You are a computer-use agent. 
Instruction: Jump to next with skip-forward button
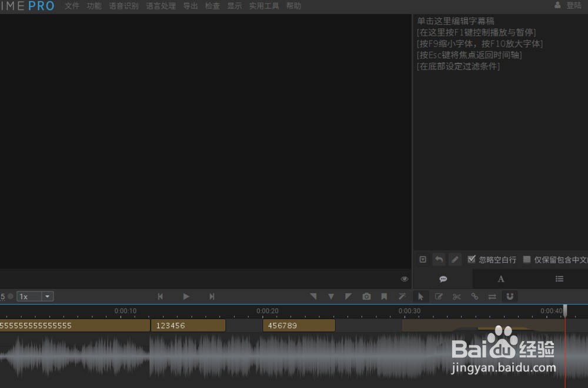click(212, 296)
